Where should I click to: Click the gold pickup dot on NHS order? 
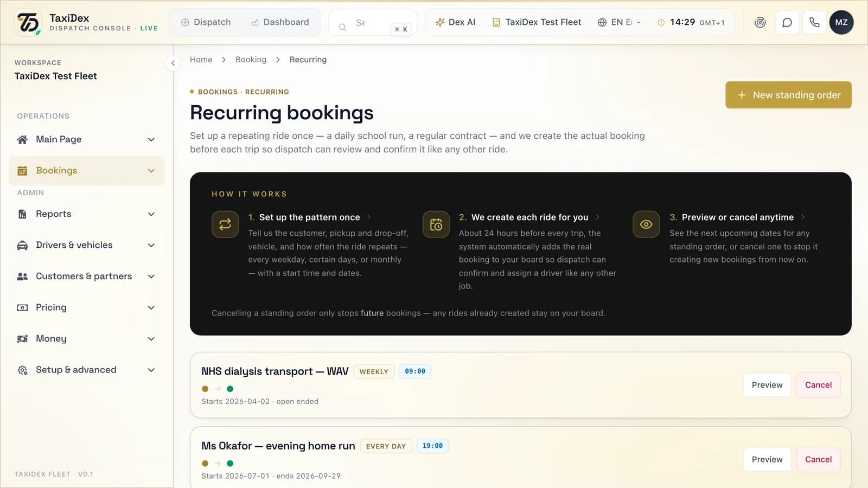click(x=205, y=389)
